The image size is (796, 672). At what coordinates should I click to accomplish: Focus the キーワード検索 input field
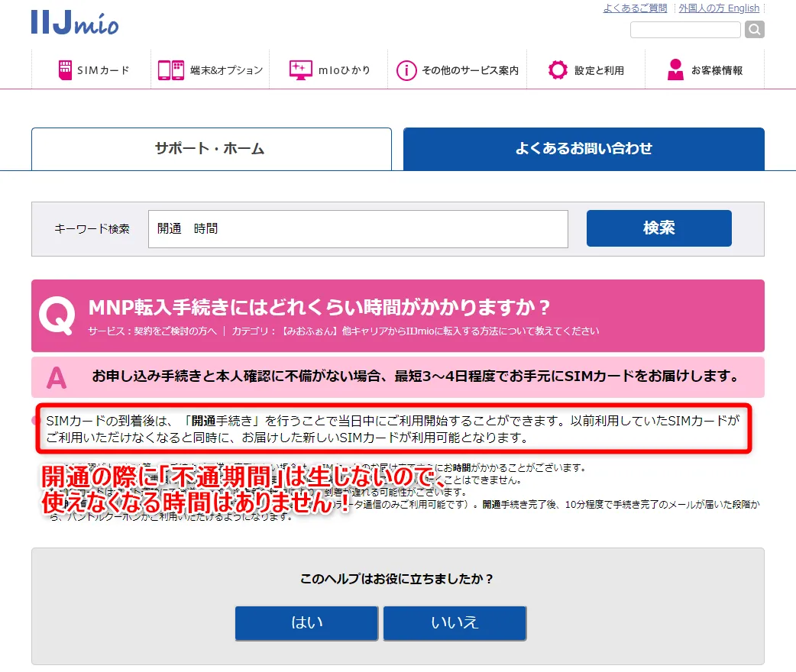coord(358,229)
